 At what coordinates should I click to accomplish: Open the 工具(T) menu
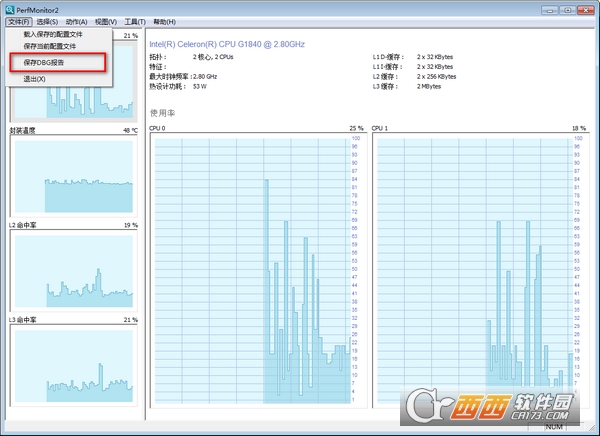(135, 22)
